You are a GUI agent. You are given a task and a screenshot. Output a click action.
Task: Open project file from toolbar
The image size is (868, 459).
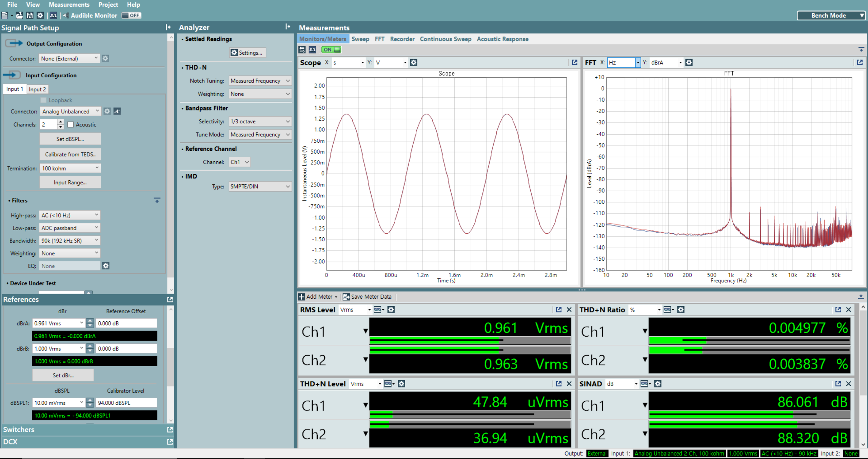click(x=20, y=15)
